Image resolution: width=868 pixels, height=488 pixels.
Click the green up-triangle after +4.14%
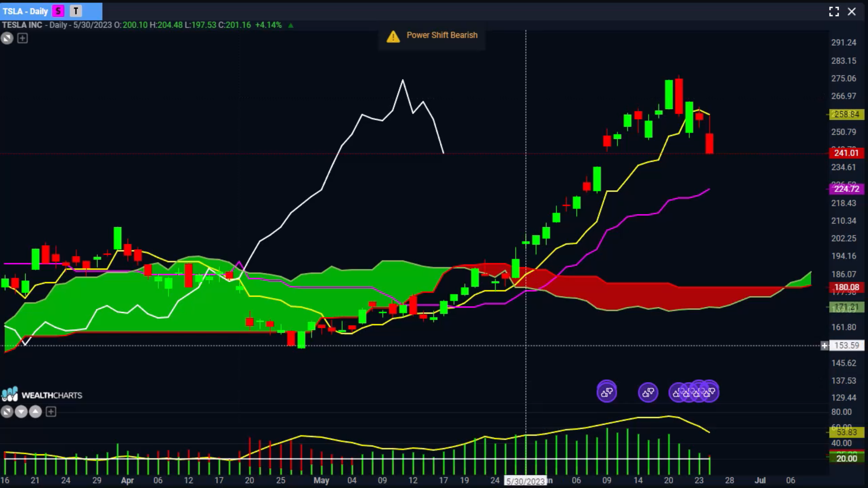point(291,25)
